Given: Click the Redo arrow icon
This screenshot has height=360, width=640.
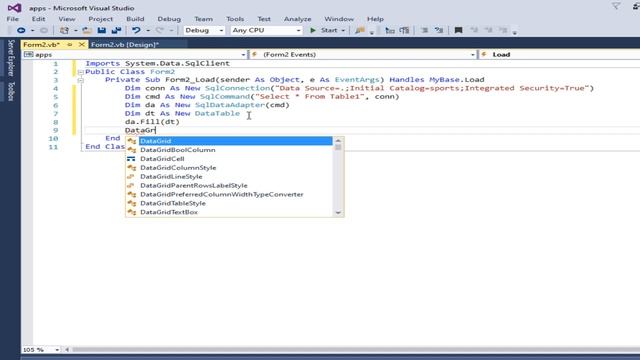Looking at the screenshot, I should (x=160, y=30).
